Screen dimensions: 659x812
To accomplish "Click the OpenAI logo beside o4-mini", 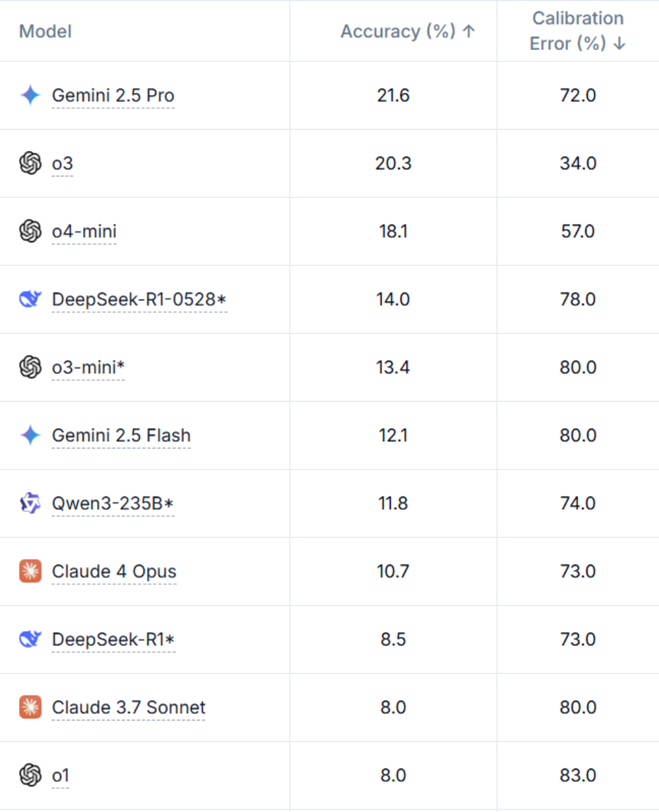I will pyautogui.click(x=30, y=231).
